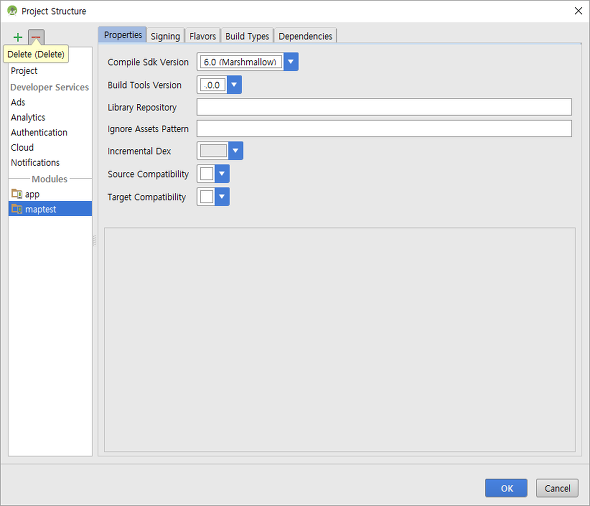Viewport: 590px width, 506px height.
Task: Click the green plus add module icon
Action: 18,37
